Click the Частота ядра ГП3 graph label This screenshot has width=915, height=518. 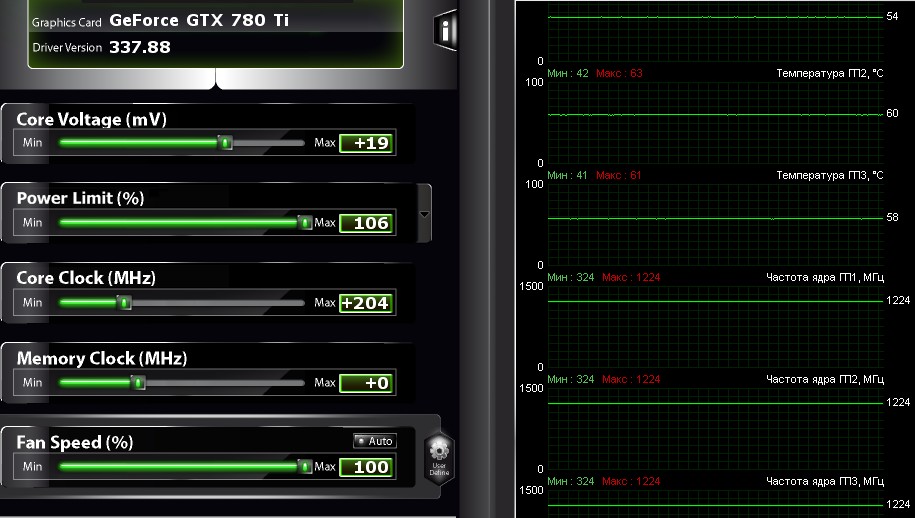[x=825, y=482]
